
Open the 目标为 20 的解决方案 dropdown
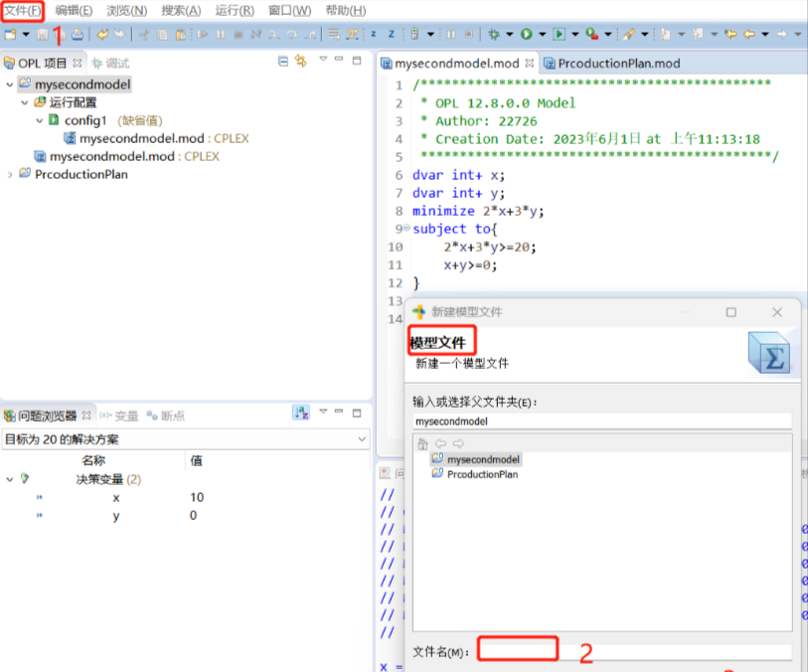[x=186, y=439]
